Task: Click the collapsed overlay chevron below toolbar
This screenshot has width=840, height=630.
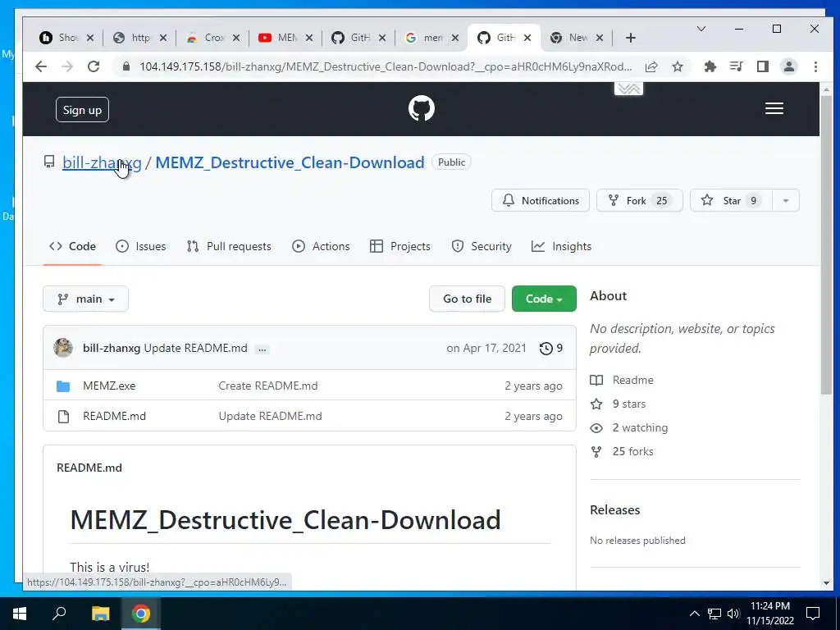Action: [628, 89]
